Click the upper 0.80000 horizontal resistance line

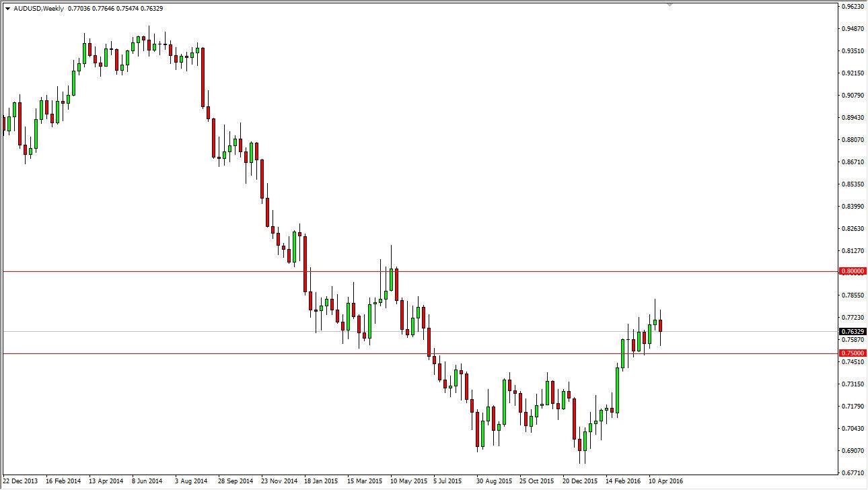click(x=471, y=270)
